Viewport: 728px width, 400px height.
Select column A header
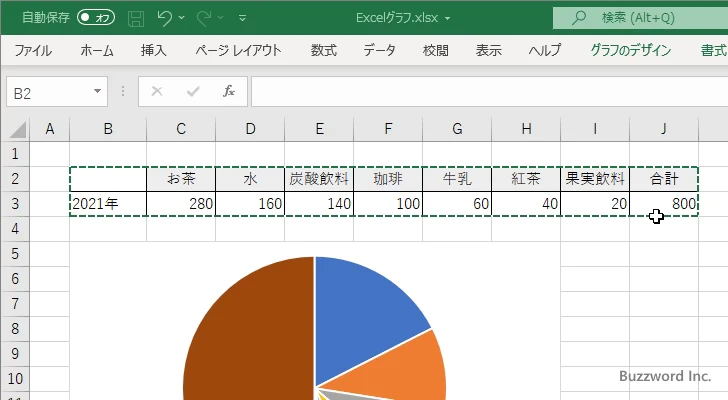point(50,129)
